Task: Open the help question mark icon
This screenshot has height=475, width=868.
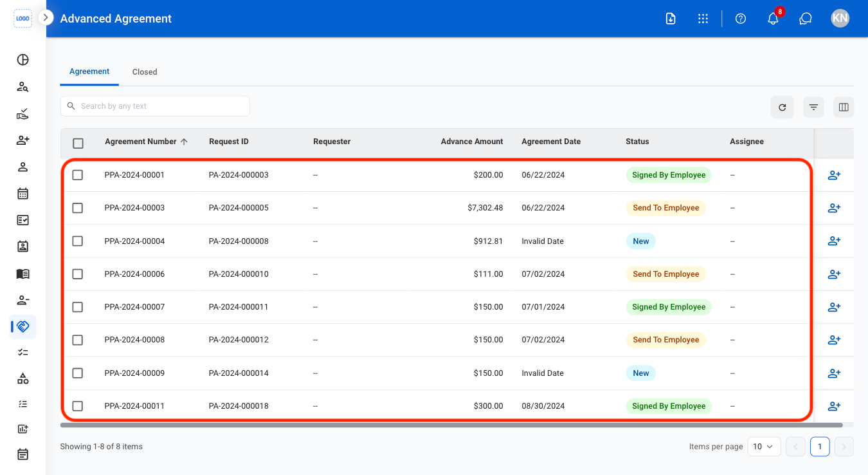Action: pos(741,19)
